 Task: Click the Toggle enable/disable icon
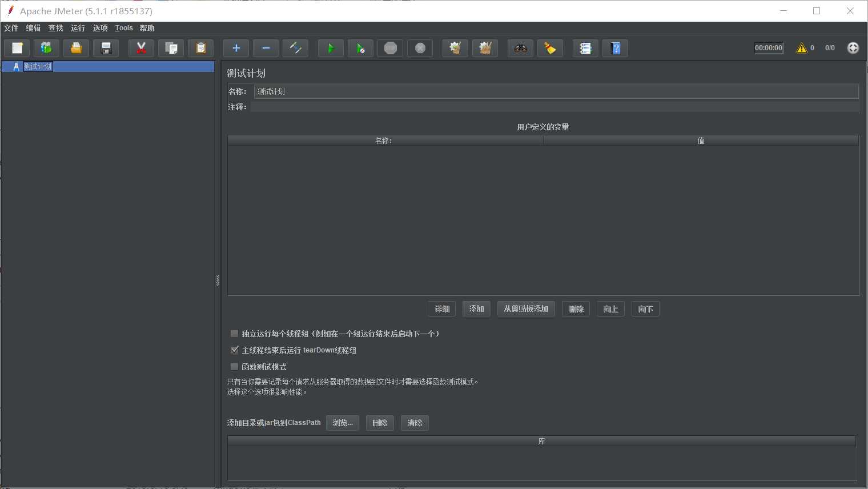point(295,49)
